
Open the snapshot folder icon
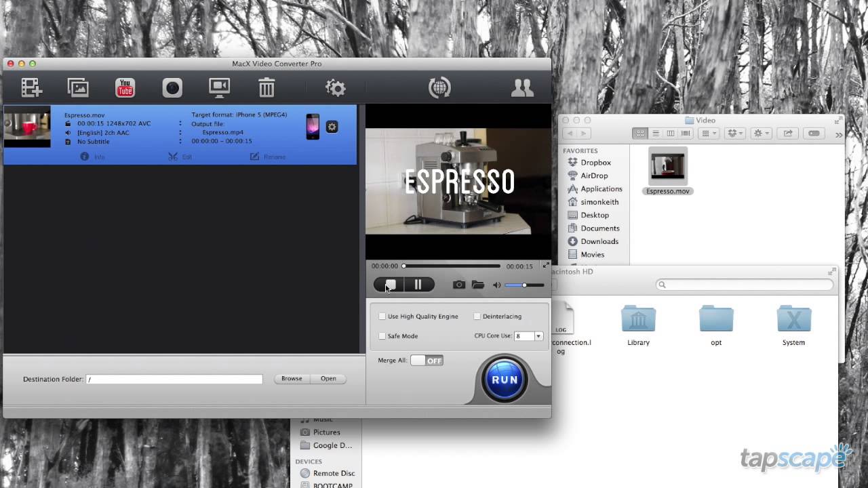478,285
